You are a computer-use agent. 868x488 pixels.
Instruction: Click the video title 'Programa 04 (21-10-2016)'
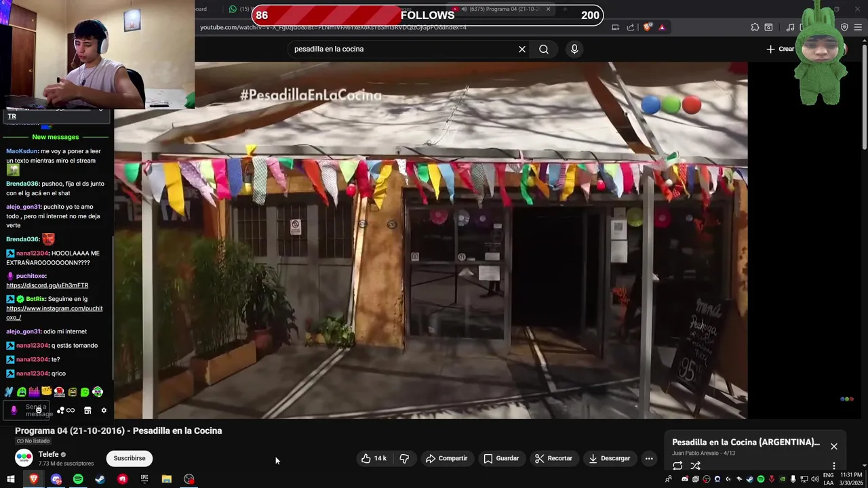(x=119, y=430)
